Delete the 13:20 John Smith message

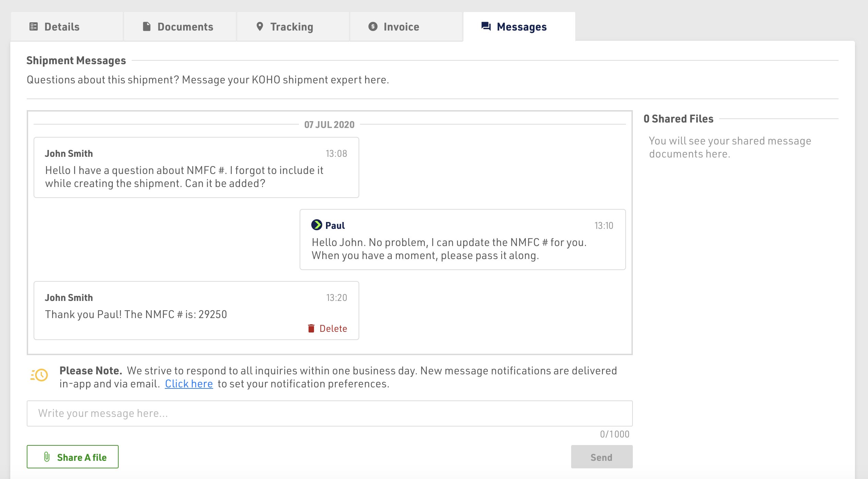tap(333, 329)
